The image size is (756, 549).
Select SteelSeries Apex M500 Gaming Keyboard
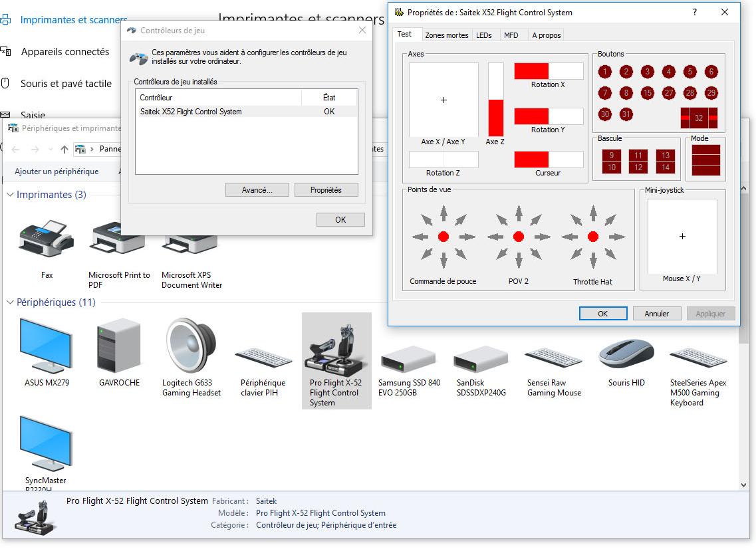point(698,376)
